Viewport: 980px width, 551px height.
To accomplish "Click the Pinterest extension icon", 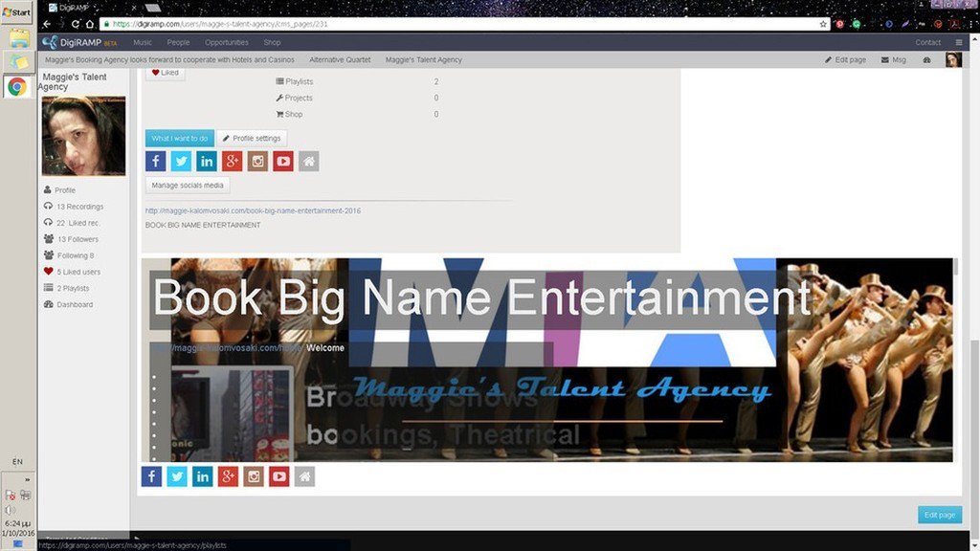I will click(839, 24).
